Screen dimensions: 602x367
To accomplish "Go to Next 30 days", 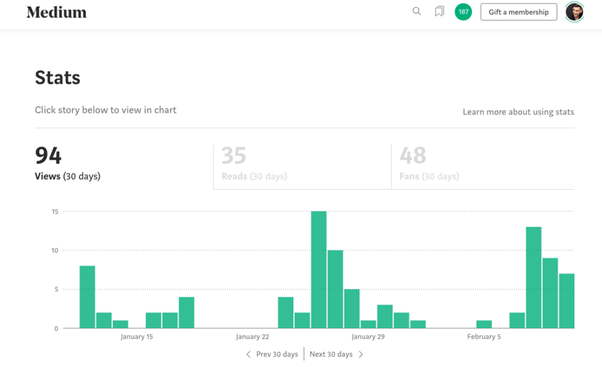I will coord(331,354).
